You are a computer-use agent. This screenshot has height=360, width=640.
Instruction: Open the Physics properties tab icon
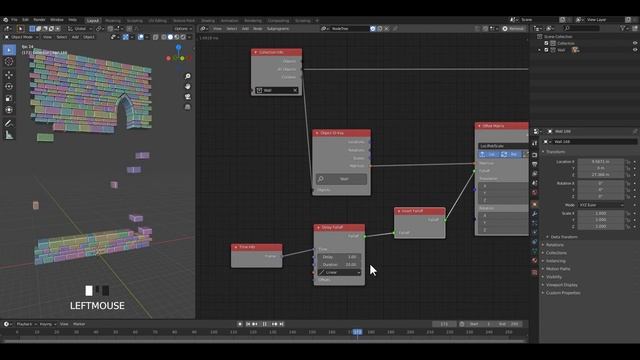(x=534, y=233)
